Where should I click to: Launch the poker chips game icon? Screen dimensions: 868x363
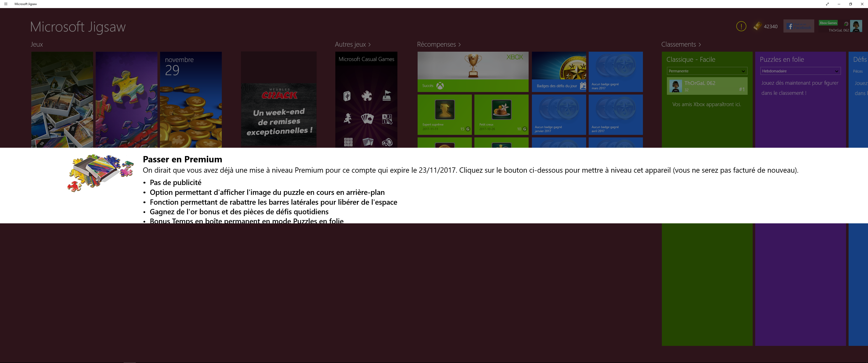tap(387, 142)
